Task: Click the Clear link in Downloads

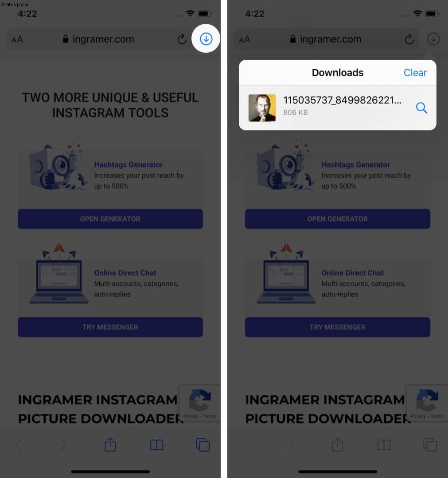Action: [415, 73]
